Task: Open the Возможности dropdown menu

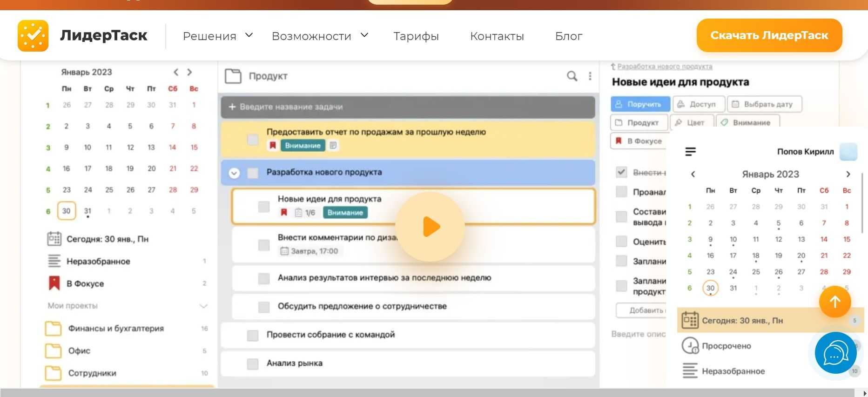Action: click(320, 36)
